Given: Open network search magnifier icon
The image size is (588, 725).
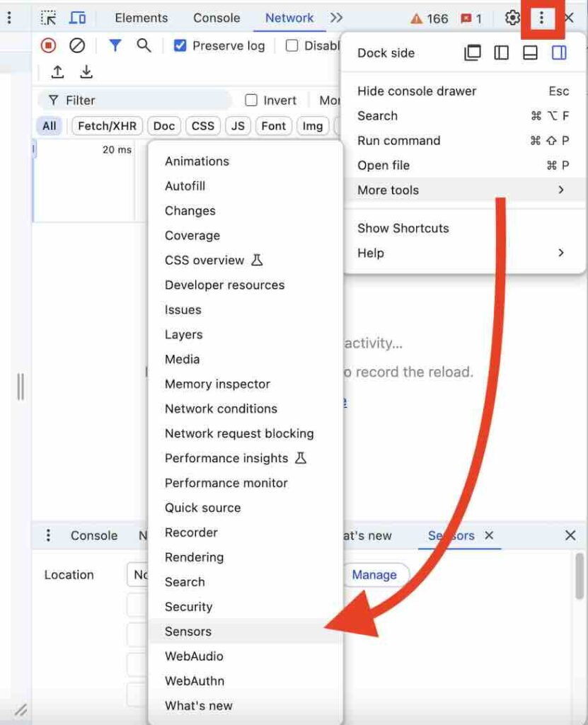Looking at the screenshot, I should [x=144, y=45].
